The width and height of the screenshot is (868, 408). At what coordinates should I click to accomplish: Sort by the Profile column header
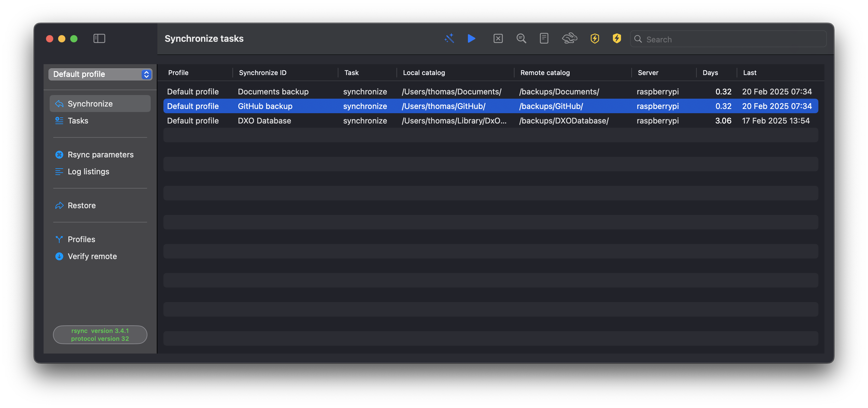click(x=178, y=73)
